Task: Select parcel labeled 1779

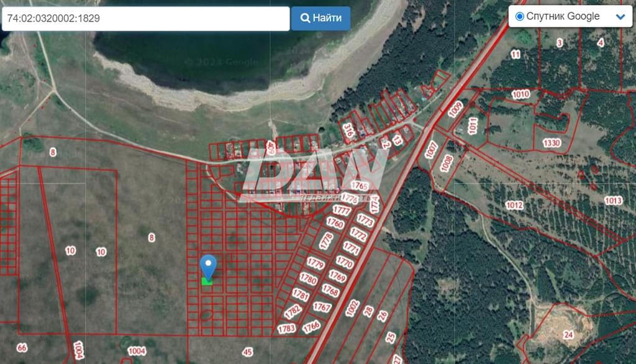Action: point(316,263)
